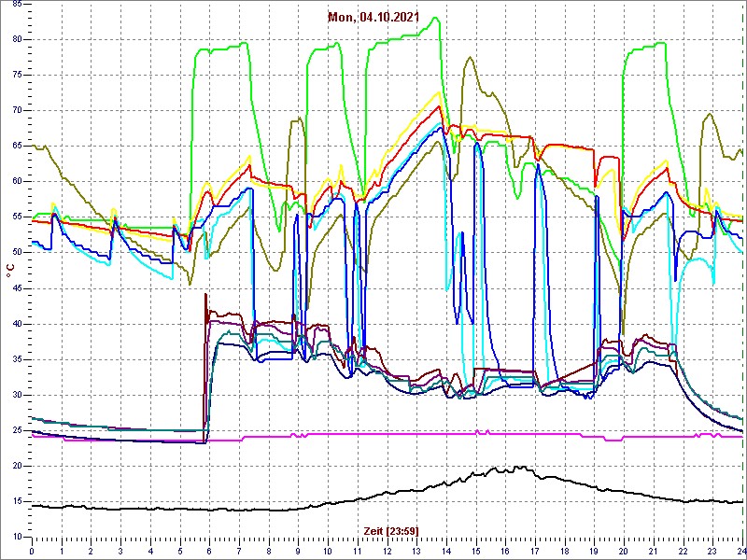Pick hour 22 on the time axis
This screenshot has height=560, width=747.
pos(684,552)
